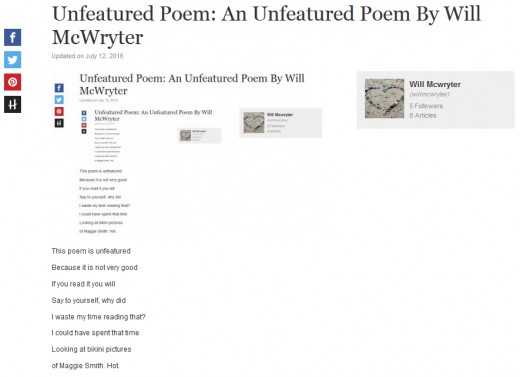Viewport: 520px width, 377px height.
Task: Click nested screenshot's medium Pinterest icon
Action: 59,111
